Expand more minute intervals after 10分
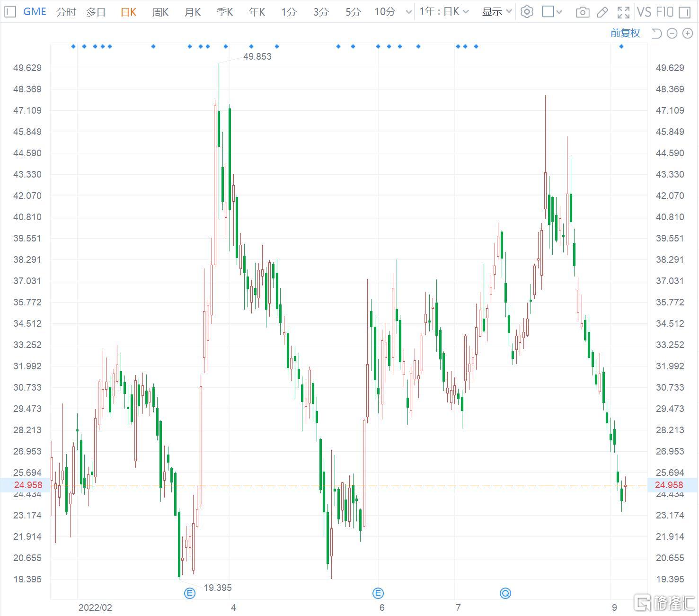 click(x=409, y=12)
